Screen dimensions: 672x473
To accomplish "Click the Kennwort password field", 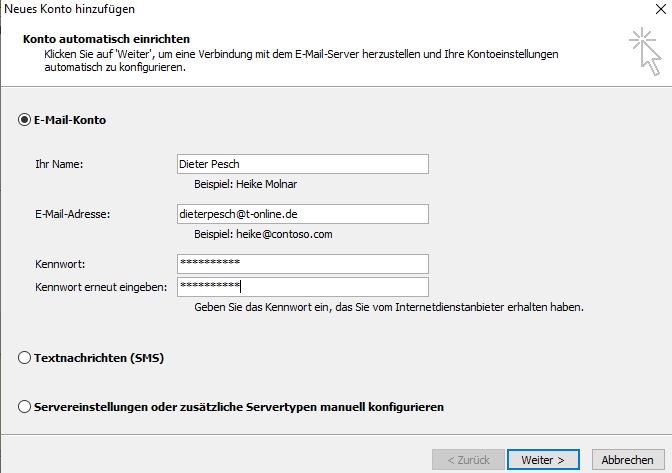I will pos(303,264).
